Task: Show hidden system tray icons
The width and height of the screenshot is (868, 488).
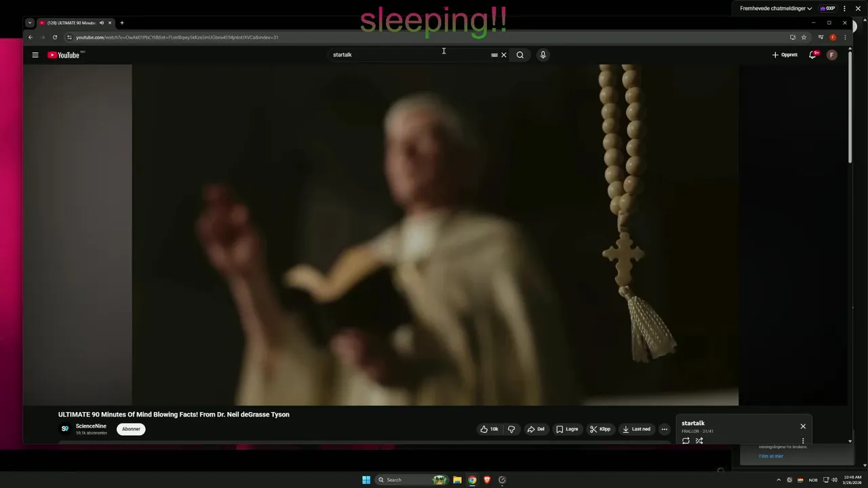Action: [778, 480]
